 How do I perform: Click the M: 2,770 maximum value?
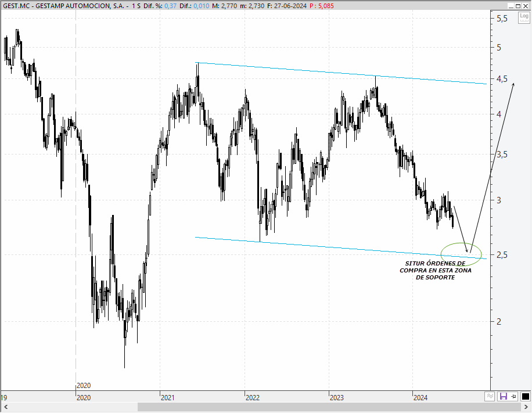[x=225, y=6]
